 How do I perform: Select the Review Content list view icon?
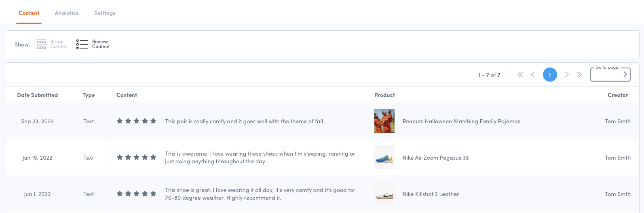coord(82,44)
